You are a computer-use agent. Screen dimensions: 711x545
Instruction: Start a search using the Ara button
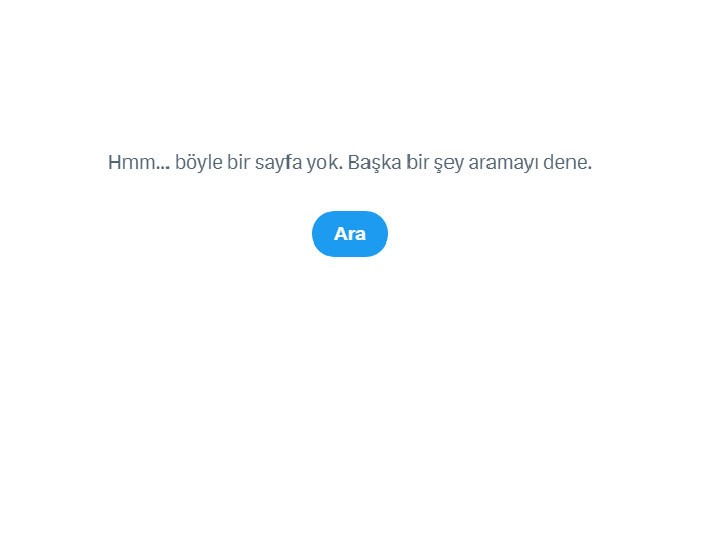pyautogui.click(x=350, y=234)
